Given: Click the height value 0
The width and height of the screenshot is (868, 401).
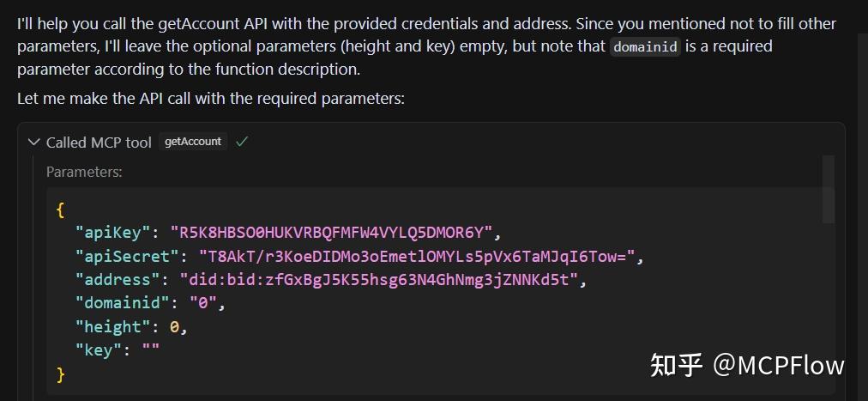Looking at the screenshot, I should click(175, 326).
